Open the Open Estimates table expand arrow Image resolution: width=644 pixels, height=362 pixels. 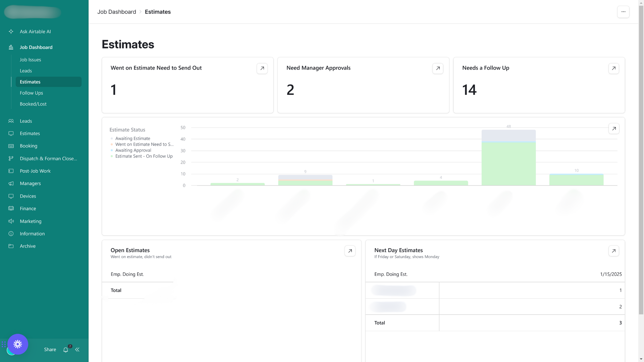coord(350,251)
